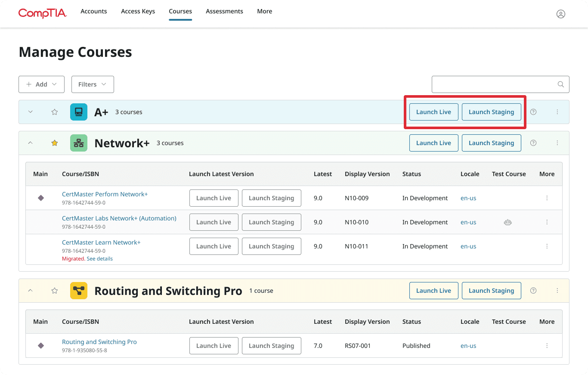Launch Staging for Routing and Switching Pro group
588x375 pixels.
[x=492, y=291]
